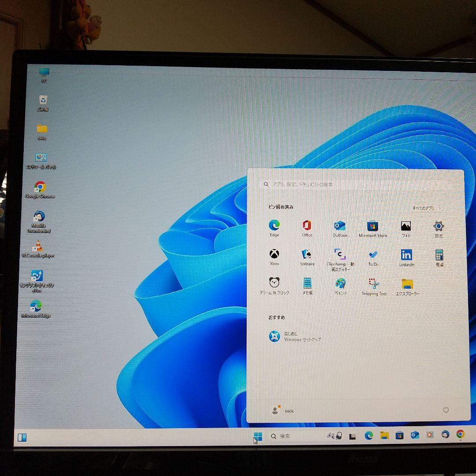476x476 pixels.
Task: Open 設定 (Settings) from pinned apps
Action: tap(439, 226)
